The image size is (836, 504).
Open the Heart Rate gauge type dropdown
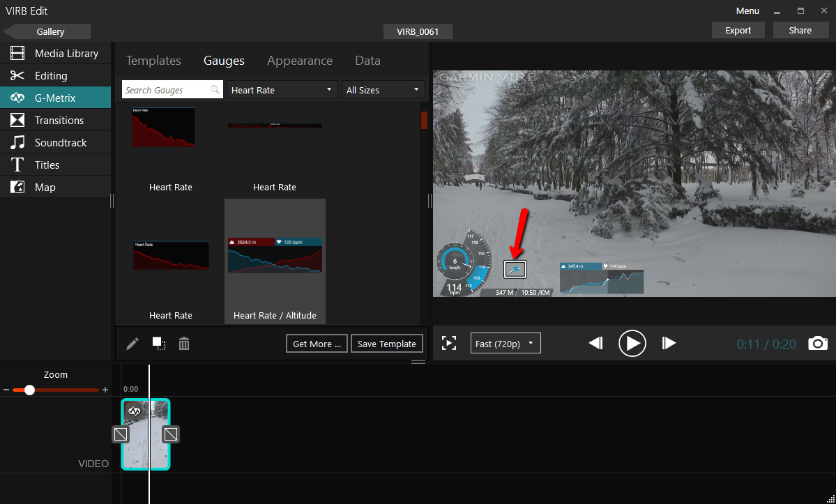[282, 90]
